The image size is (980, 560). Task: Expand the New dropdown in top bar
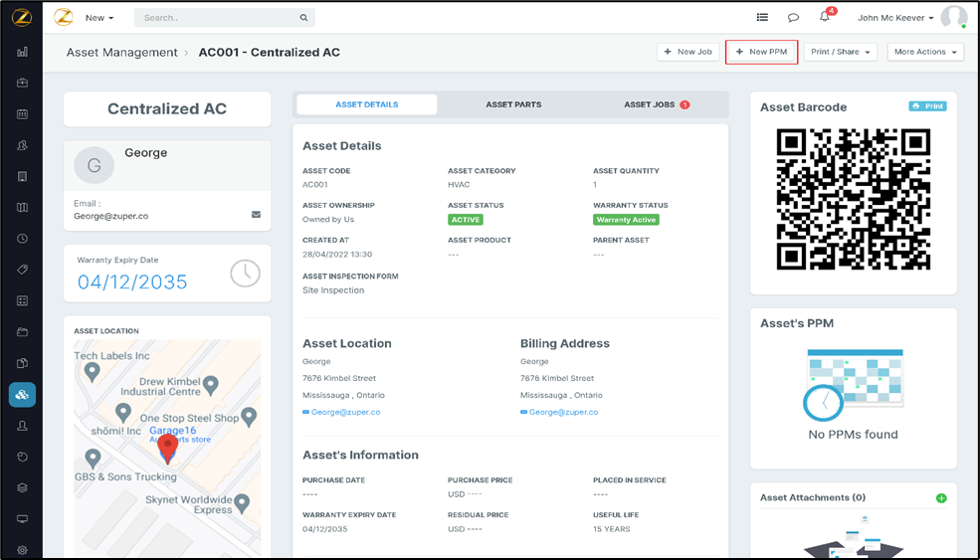pos(99,18)
